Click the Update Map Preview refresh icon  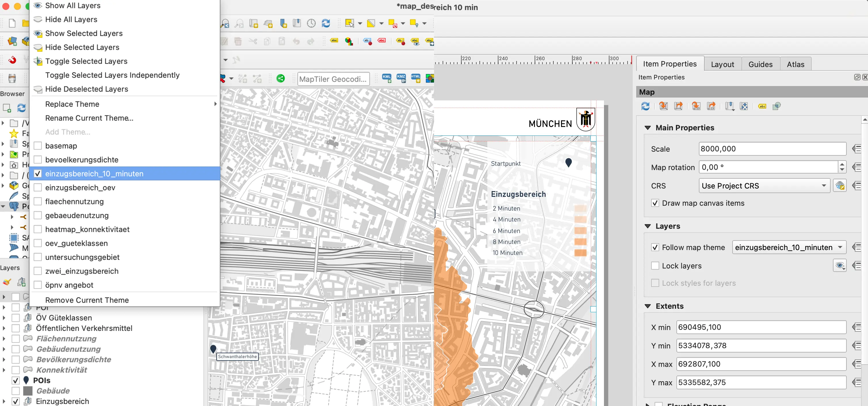click(x=645, y=106)
